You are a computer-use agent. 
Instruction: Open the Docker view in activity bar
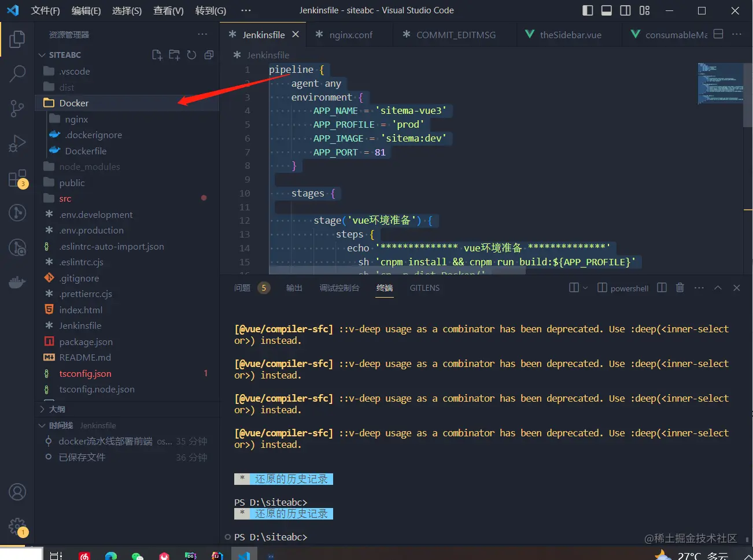17,282
